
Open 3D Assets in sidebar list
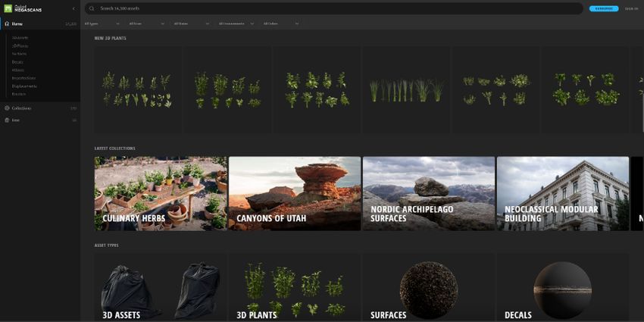pos(20,38)
